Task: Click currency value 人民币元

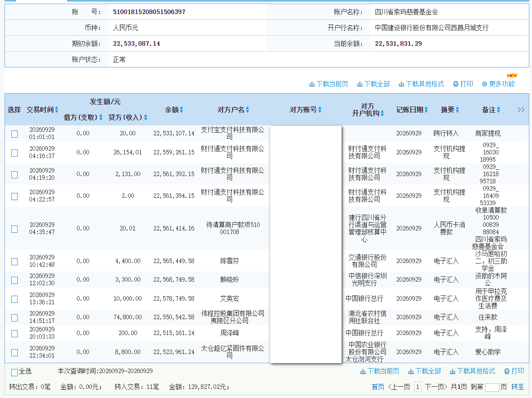Action: (x=126, y=28)
